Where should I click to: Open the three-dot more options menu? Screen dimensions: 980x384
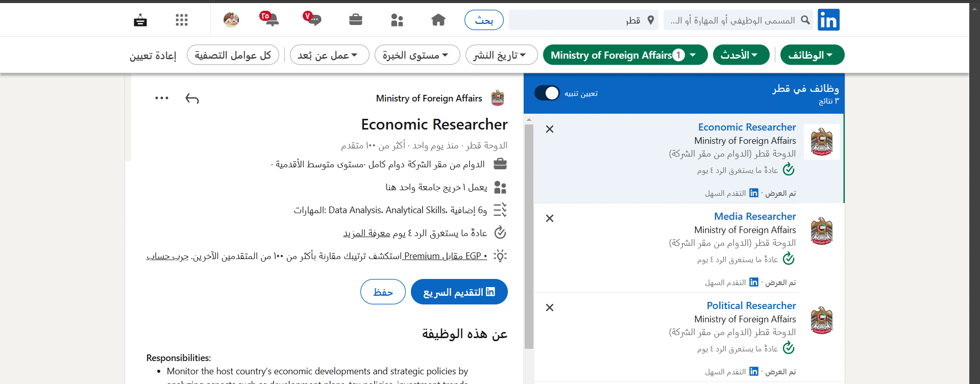pyautogui.click(x=162, y=98)
